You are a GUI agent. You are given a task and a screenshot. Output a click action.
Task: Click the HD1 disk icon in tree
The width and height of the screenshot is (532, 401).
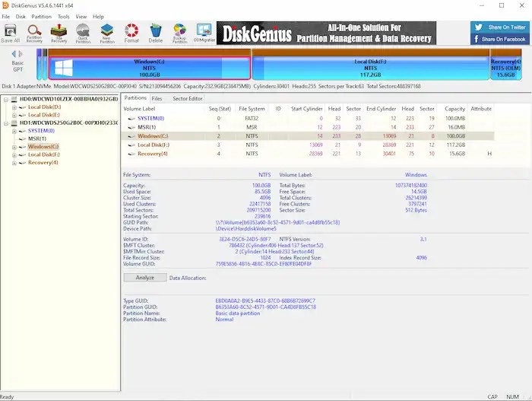pos(14,123)
